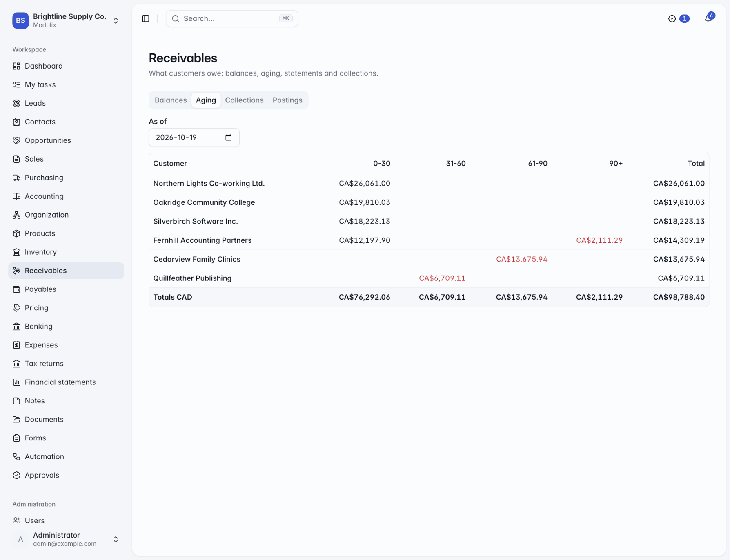Open the Postings tab
730x560 pixels.
click(287, 100)
